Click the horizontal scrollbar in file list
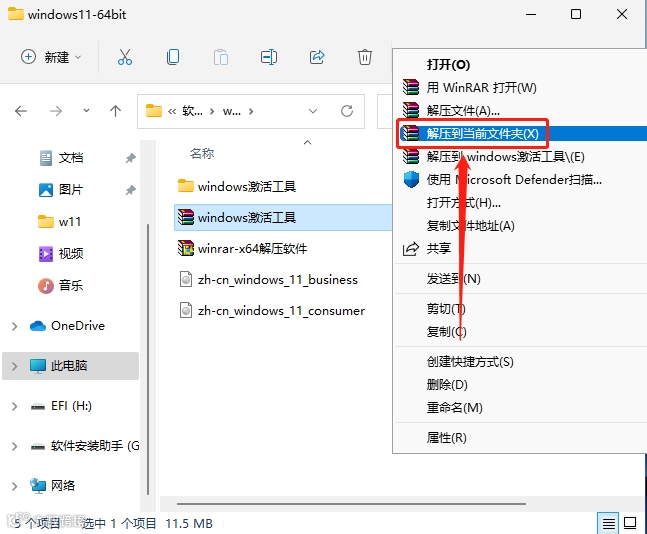Viewport: 647px width, 534px height. point(352,504)
